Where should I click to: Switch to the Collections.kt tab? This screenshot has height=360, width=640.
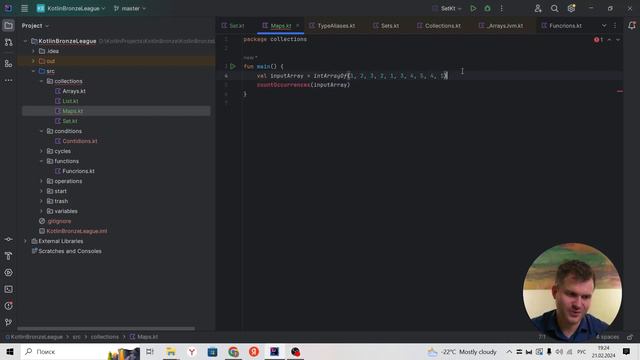(x=439, y=26)
